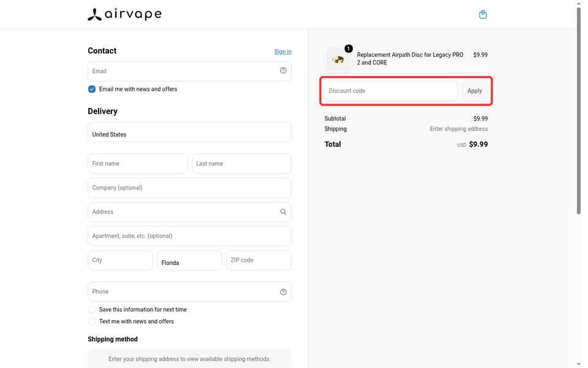Focus the Email input field
Viewport: 588px width, 368px height.
tap(189, 71)
